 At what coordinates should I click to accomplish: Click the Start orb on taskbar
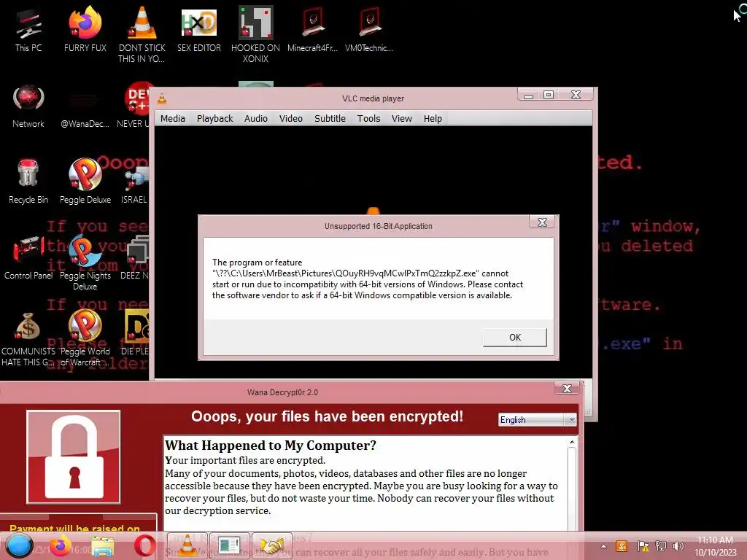click(x=20, y=545)
